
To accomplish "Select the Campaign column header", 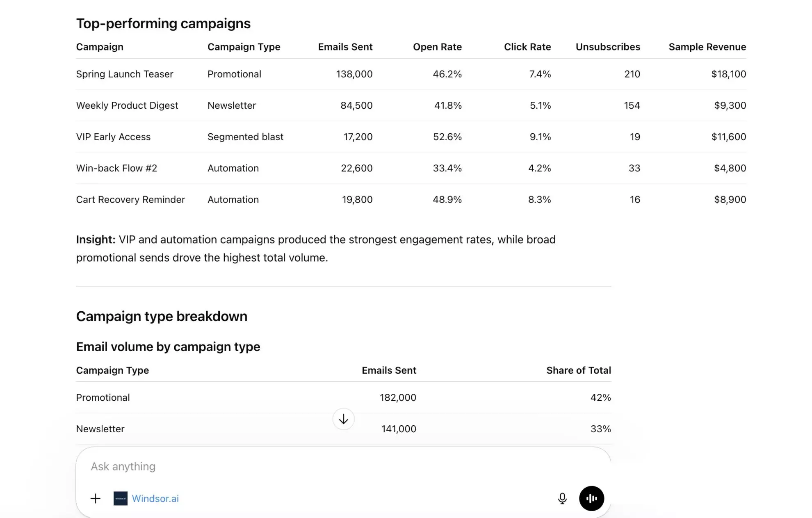I will click(99, 47).
